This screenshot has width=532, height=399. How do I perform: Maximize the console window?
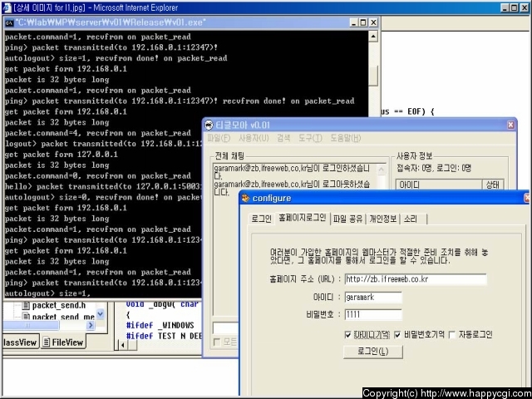tap(363, 22)
